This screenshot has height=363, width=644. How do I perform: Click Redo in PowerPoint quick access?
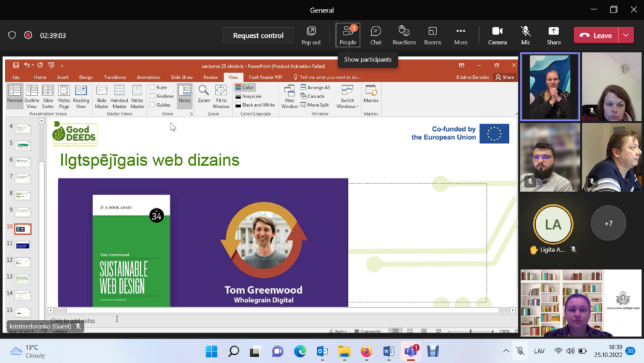point(40,65)
